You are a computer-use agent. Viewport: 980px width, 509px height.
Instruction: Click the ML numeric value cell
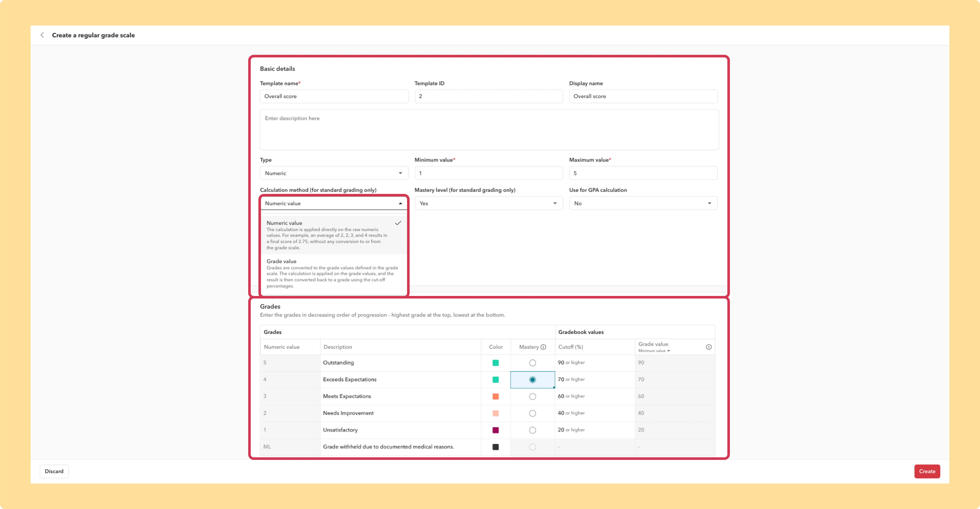(x=290, y=447)
